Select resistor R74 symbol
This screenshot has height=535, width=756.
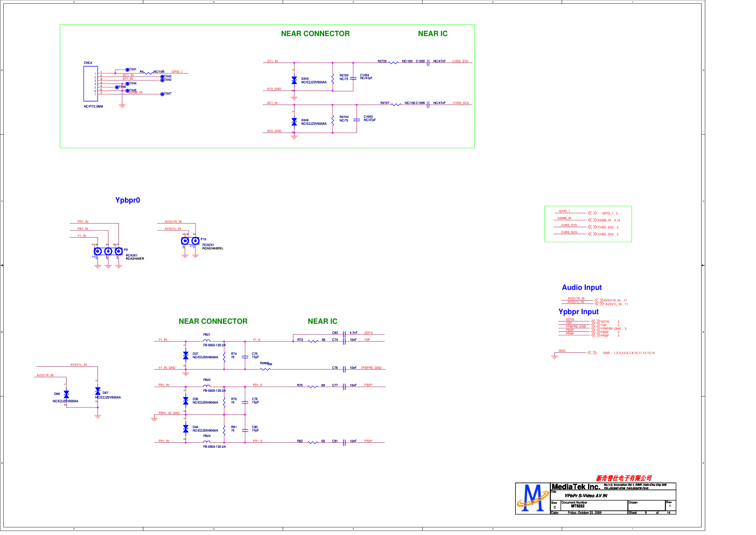(224, 356)
